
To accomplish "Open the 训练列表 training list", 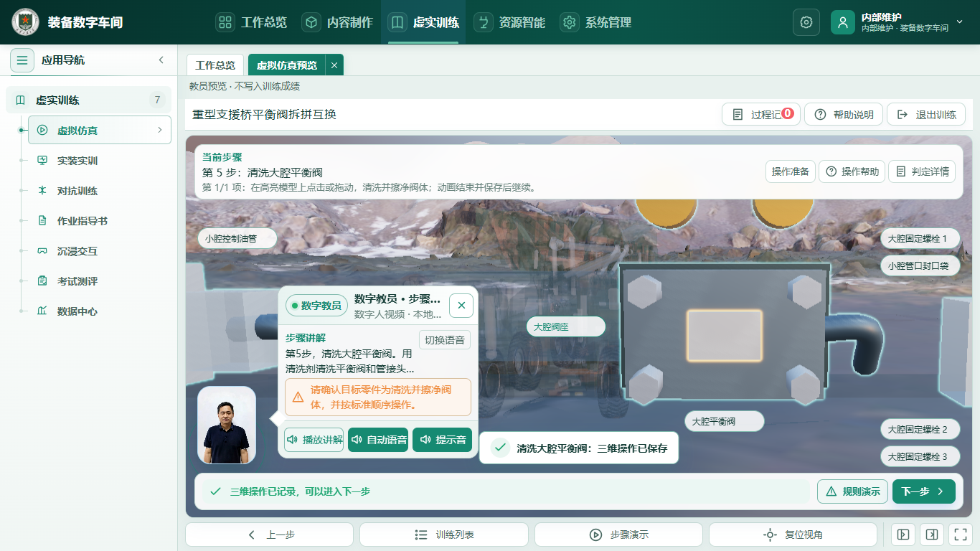I will tap(443, 534).
